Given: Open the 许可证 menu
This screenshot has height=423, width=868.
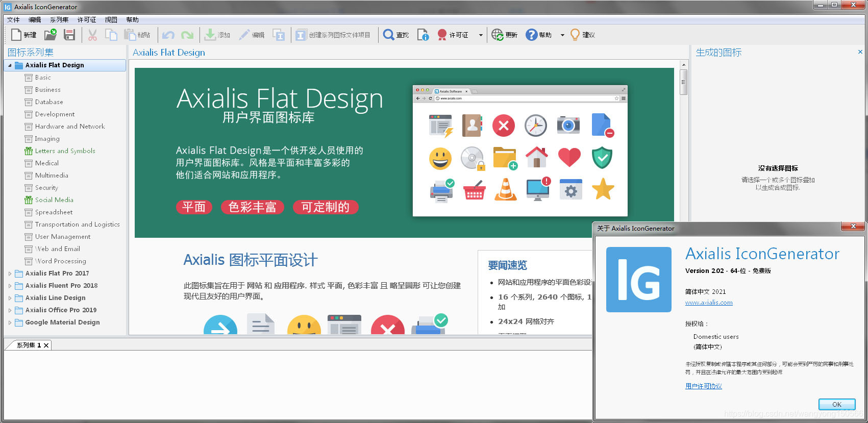Looking at the screenshot, I should click(x=87, y=20).
